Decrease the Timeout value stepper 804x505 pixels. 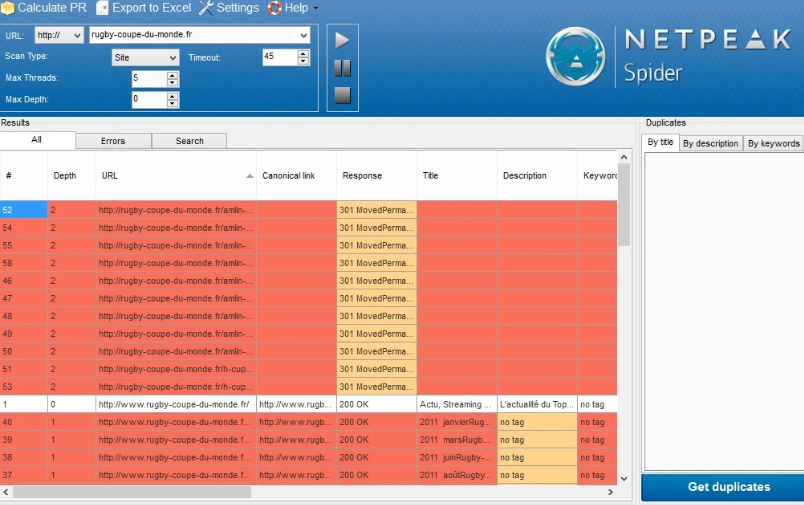[x=304, y=61]
